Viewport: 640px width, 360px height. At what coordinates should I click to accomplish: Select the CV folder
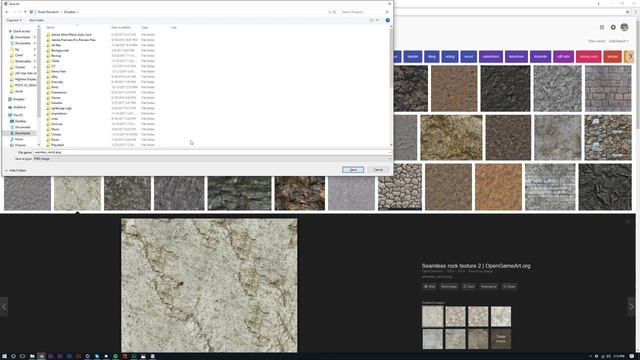point(53,66)
